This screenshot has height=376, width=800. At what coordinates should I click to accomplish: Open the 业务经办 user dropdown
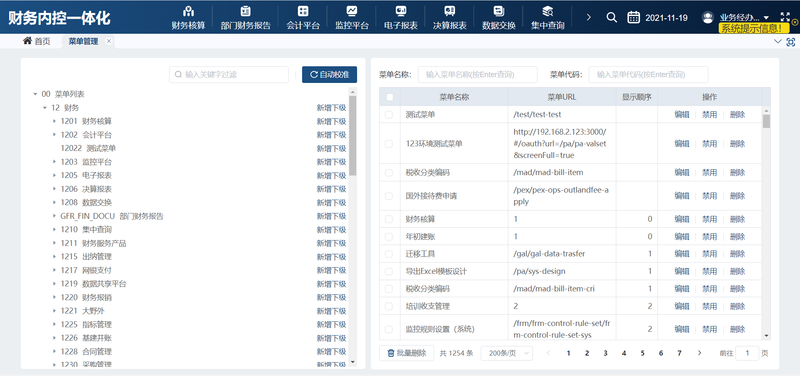pyautogui.click(x=744, y=17)
